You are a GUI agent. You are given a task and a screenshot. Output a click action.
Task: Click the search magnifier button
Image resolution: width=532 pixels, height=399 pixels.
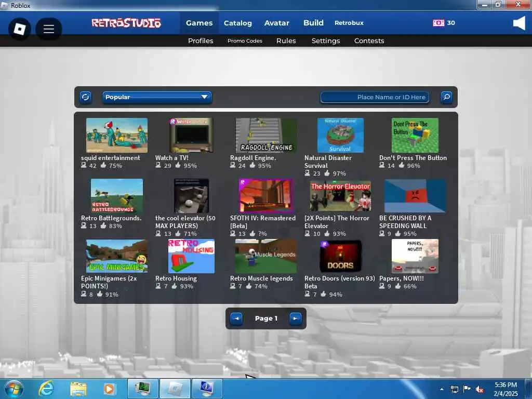[x=446, y=97]
